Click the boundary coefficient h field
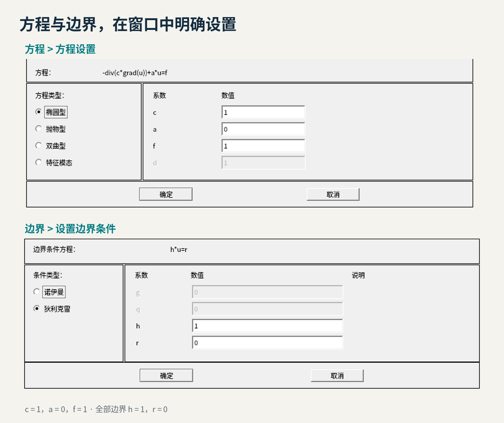504x423 pixels. click(268, 326)
